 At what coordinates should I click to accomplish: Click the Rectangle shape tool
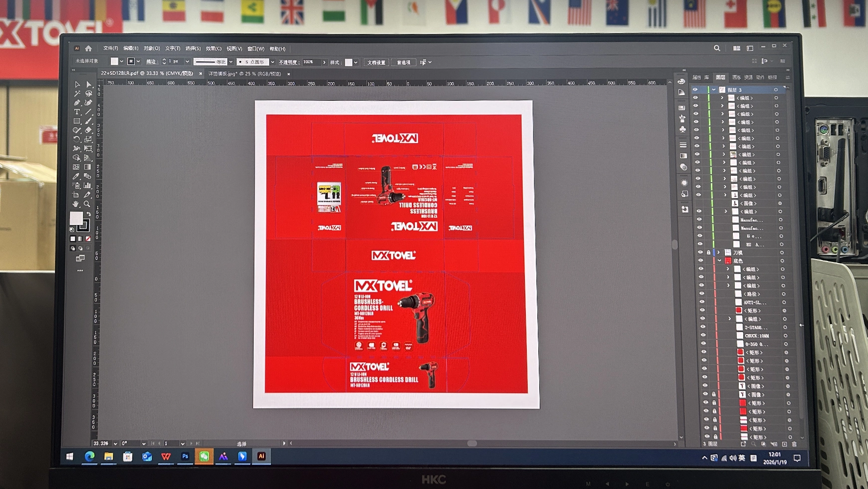tap(77, 121)
